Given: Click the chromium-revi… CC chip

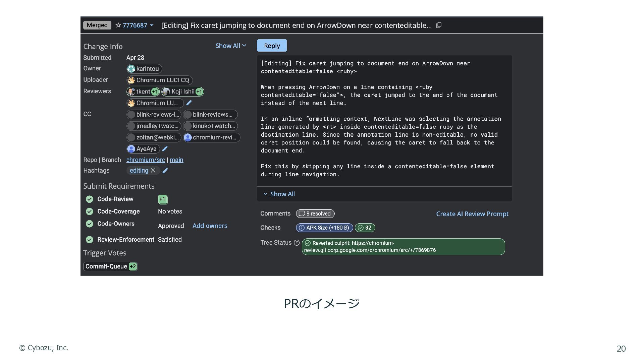Looking at the screenshot, I should click(212, 137).
